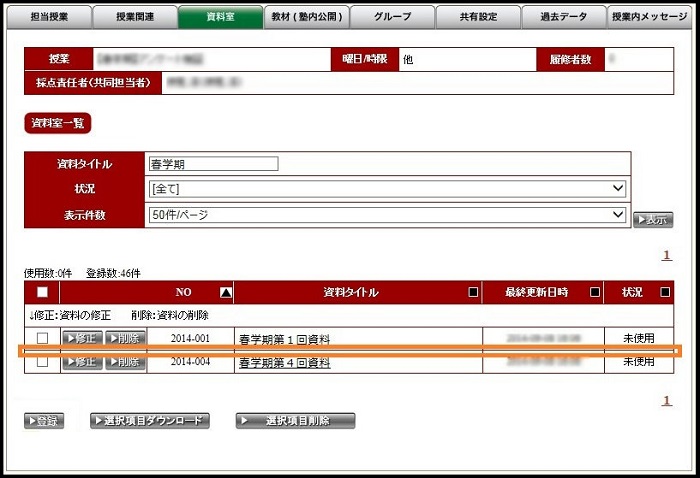Click the 資料タイトル text field

pos(212,164)
